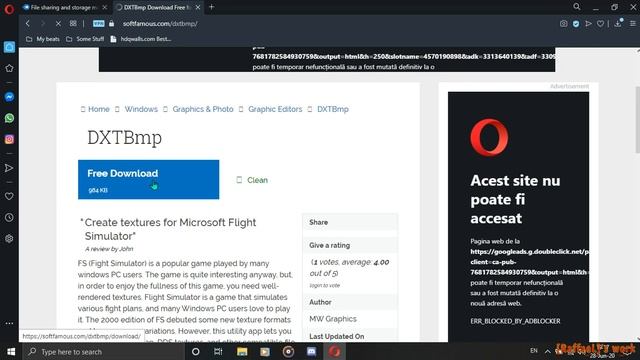
Task: Search tabs with magnifier icon
Action: [x=577, y=7]
